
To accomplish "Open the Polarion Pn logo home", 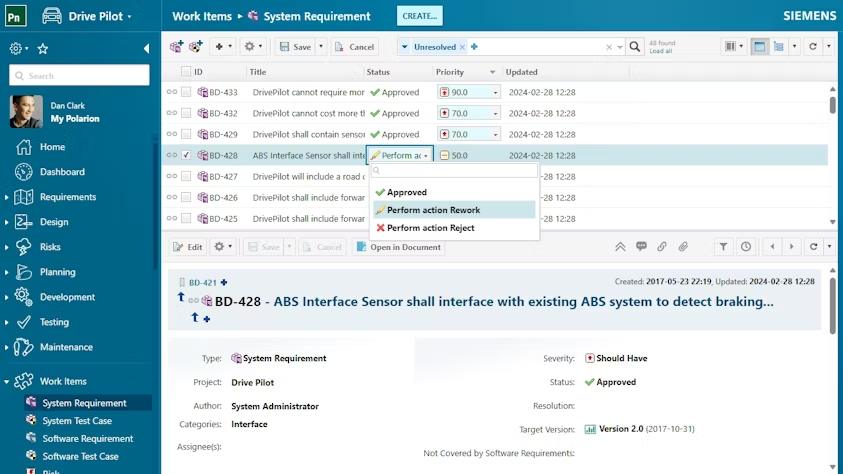I will point(16,16).
